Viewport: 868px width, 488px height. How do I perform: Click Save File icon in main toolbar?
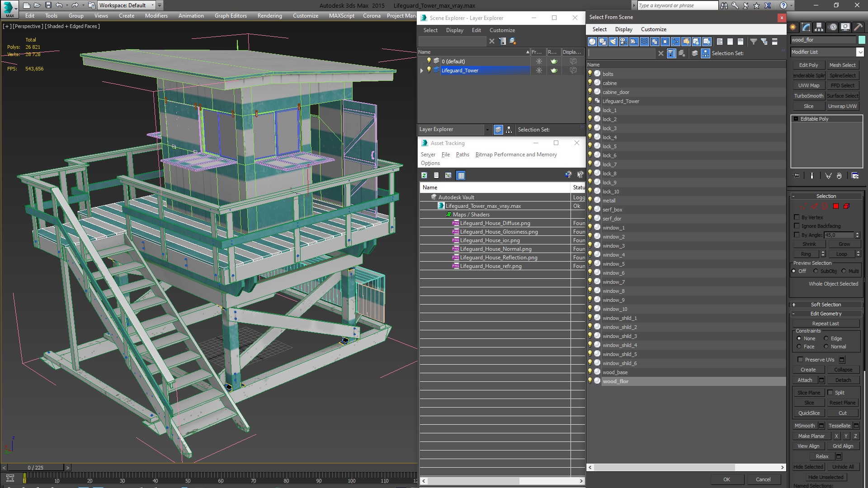[x=48, y=5]
